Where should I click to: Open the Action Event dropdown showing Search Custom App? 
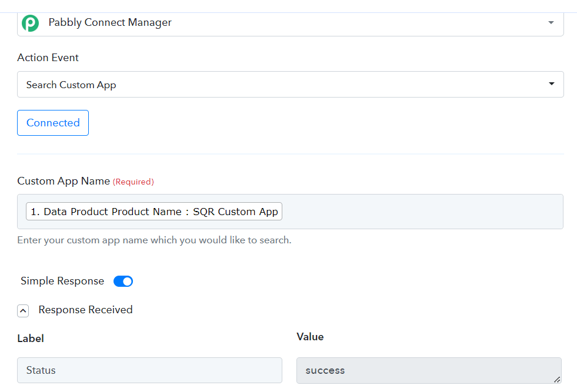tap(291, 84)
